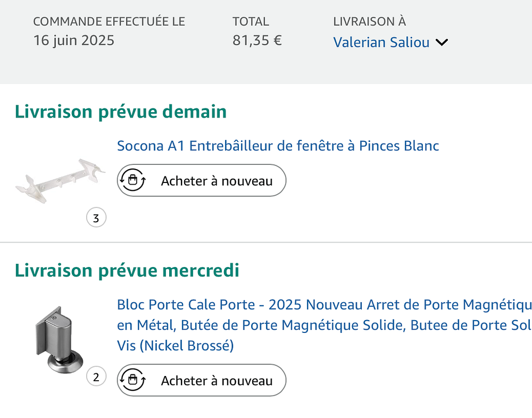Click the LIVRAISON À label
This screenshot has width=532, height=418.
pyautogui.click(x=369, y=22)
